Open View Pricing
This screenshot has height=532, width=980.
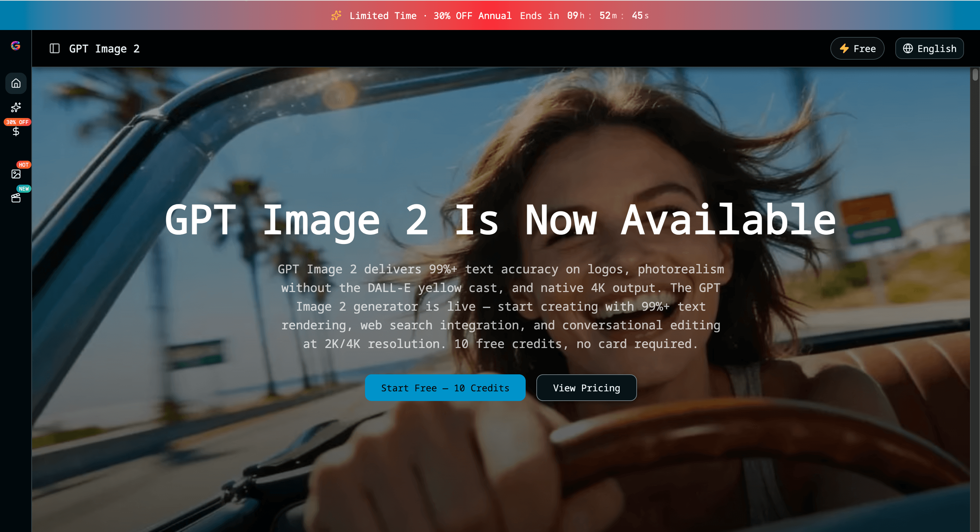point(586,388)
